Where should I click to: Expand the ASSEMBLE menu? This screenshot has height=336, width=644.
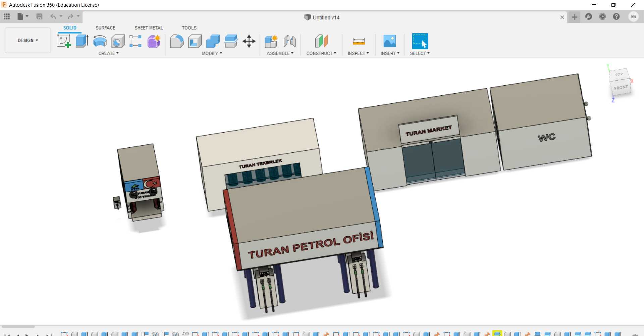point(280,53)
